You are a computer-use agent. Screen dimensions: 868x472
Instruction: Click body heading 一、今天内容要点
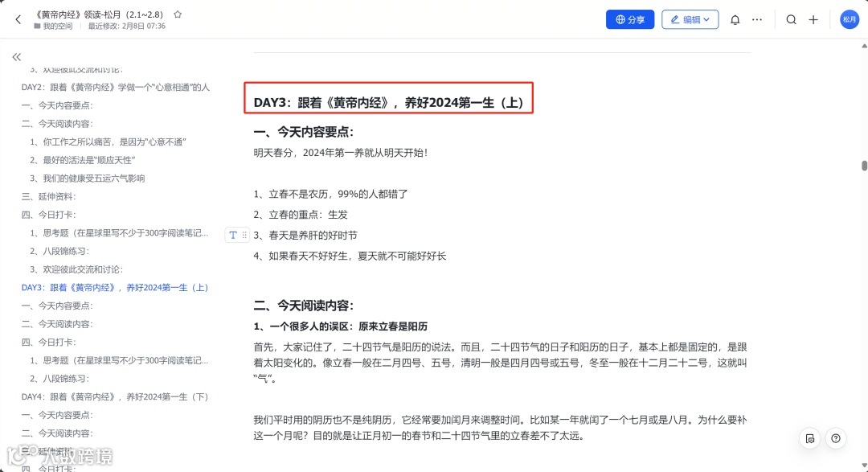(x=303, y=132)
